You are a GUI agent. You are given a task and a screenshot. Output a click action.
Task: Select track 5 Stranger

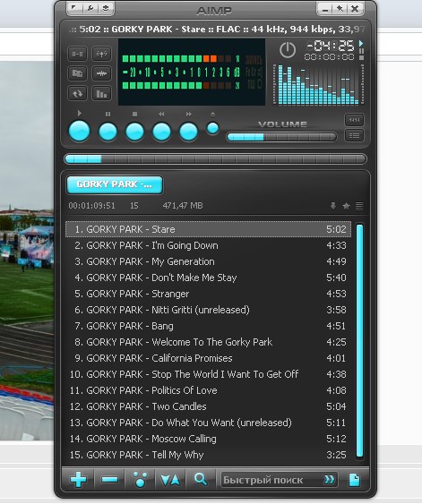pyautogui.click(x=208, y=294)
